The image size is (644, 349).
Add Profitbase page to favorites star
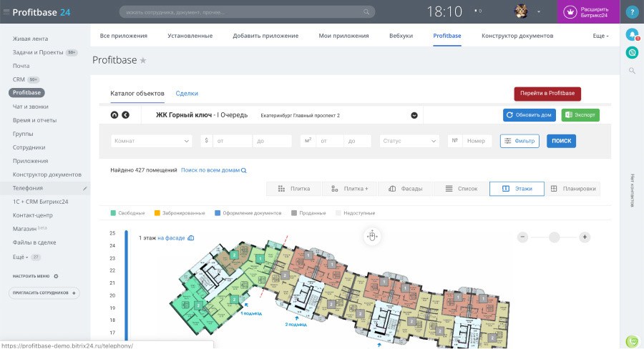click(143, 61)
